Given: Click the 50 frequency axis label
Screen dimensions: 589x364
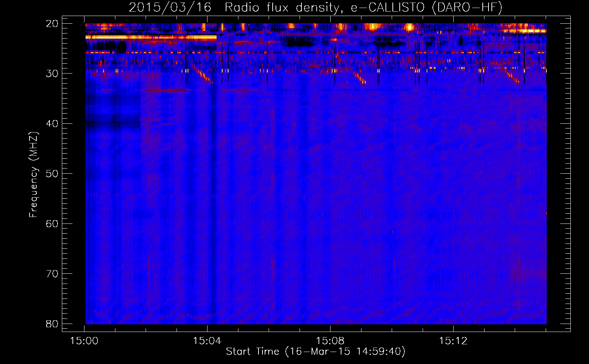Looking at the screenshot, I should click(52, 173).
